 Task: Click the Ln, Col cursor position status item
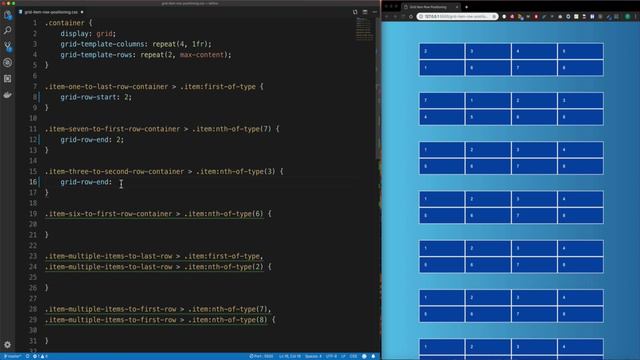click(x=290, y=356)
